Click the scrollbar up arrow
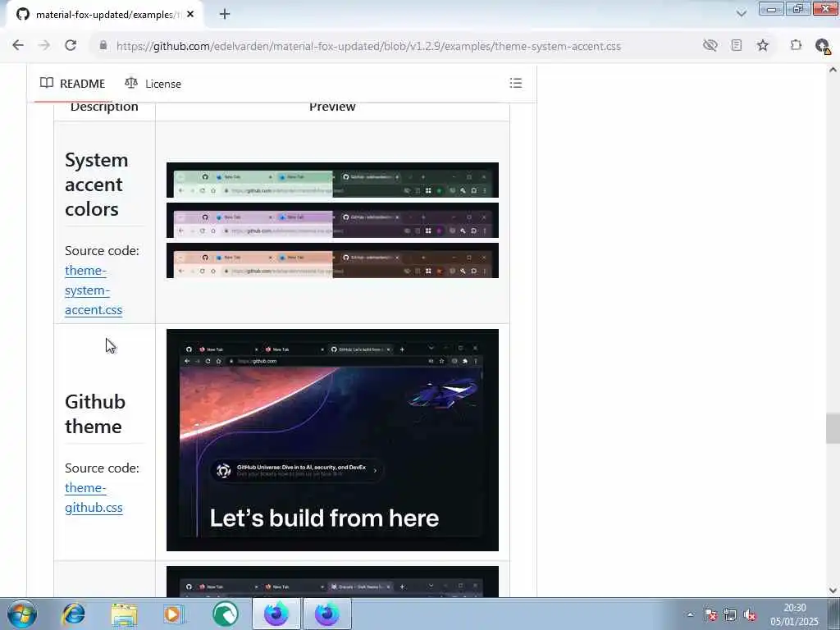 (833, 70)
